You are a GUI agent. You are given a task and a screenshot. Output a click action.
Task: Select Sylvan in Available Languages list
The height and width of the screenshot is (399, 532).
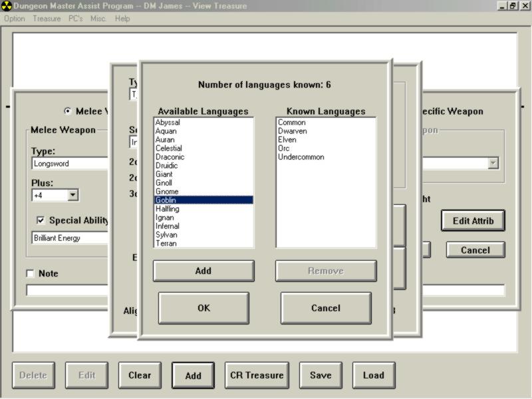(166, 235)
